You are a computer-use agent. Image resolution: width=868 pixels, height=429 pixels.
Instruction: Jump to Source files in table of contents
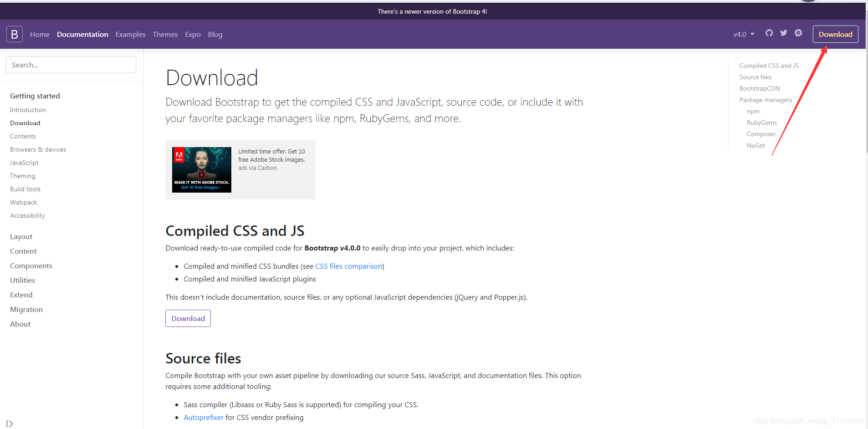click(x=755, y=77)
